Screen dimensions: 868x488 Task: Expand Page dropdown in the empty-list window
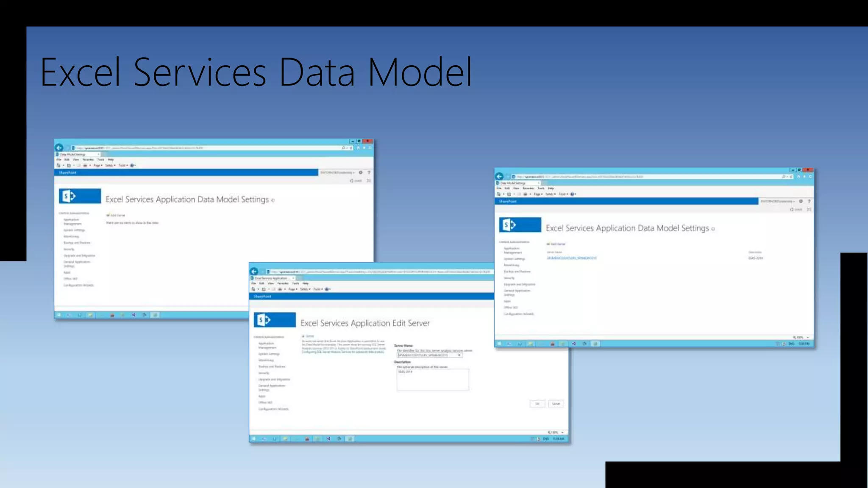[98, 166]
